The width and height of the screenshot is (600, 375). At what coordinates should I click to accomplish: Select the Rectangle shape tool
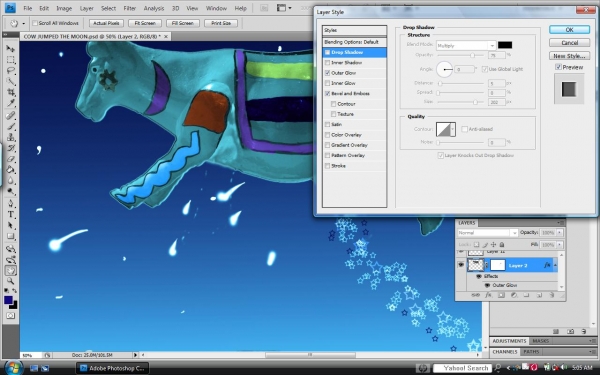coord(10,236)
